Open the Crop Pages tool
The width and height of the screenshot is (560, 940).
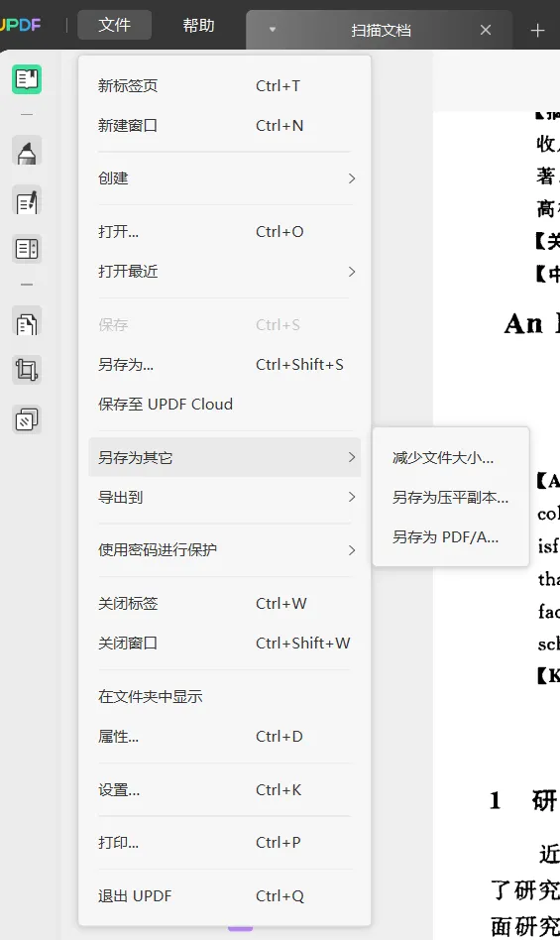[27, 370]
